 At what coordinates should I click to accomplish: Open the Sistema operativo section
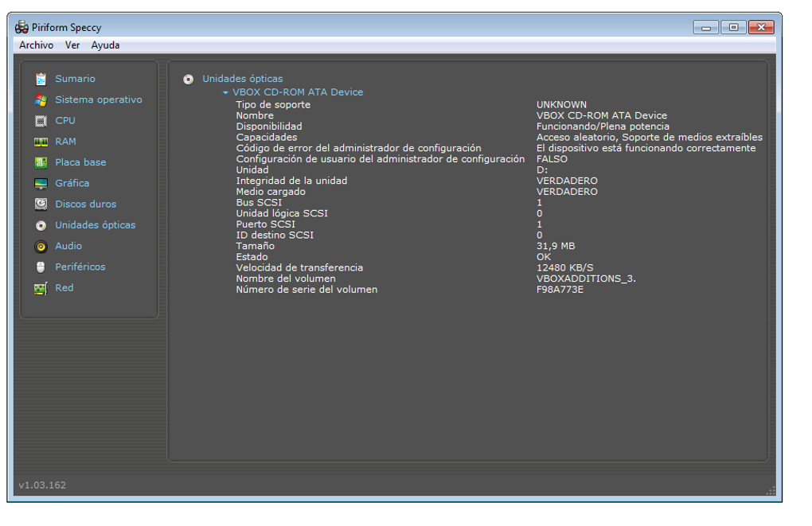coord(99,99)
